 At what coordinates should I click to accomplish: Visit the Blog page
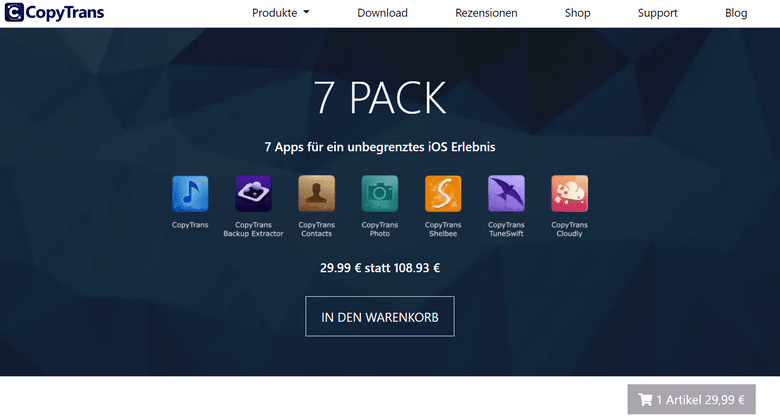point(736,13)
